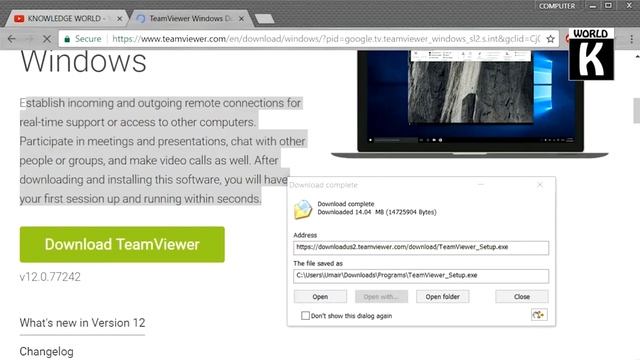The height and width of the screenshot is (360, 640).
Task: Close the Download complete dialog with X
Action: pos(540,185)
